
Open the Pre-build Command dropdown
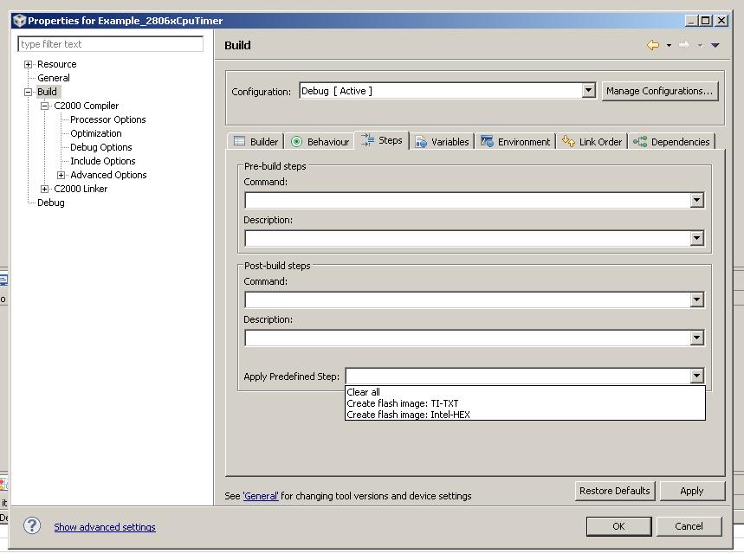tap(697, 200)
